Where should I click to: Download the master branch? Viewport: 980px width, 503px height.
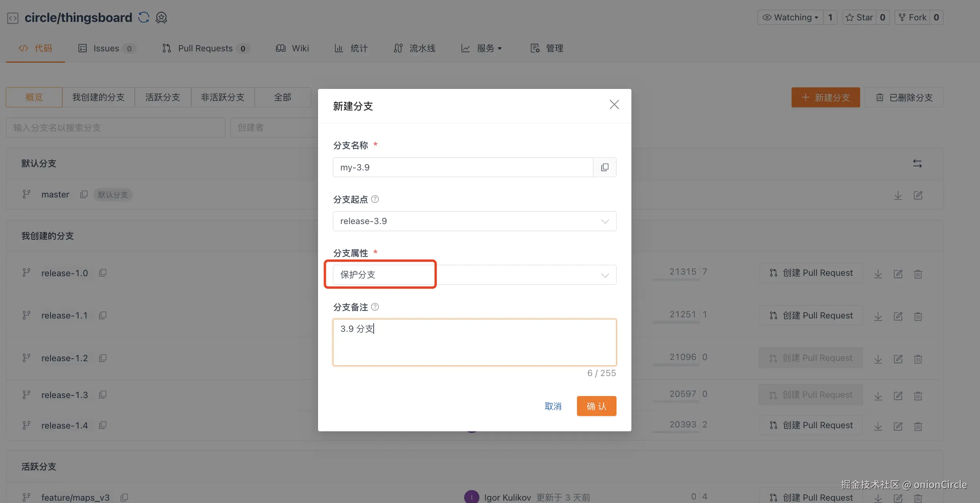click(x=898, y=195)
